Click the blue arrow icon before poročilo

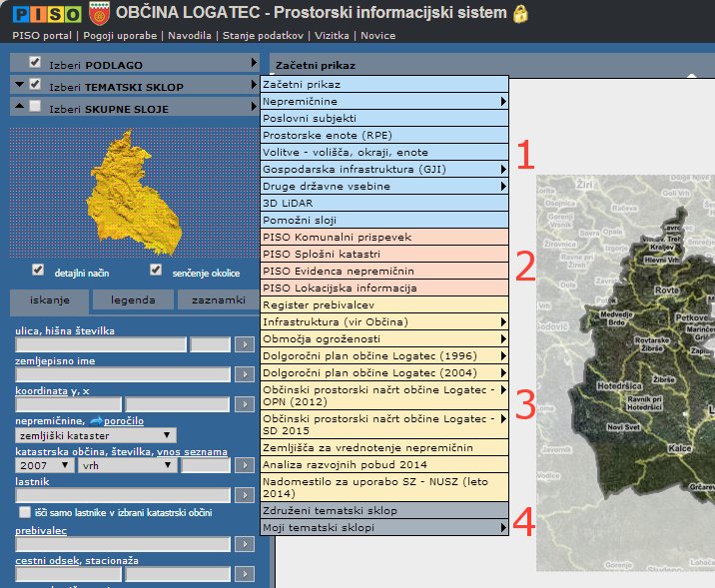pyautogui.click(x=97, y=421)
